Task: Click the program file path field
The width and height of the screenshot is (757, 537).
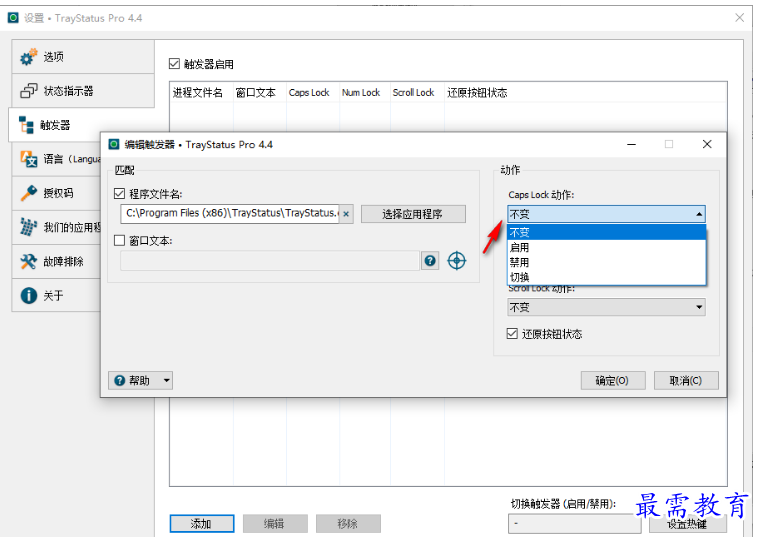Action: click(230, 213)
